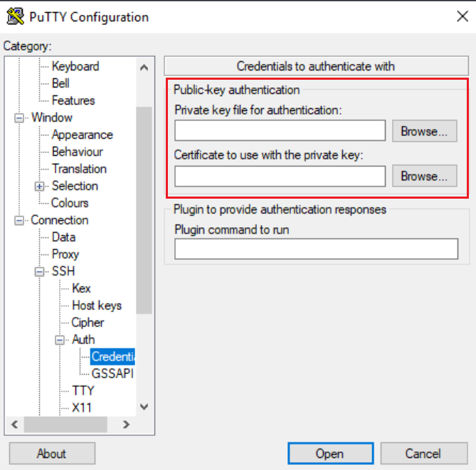Image resolution: width=476 pixels, height=470 pixels.
Task: Collapse the Connection tree node
Action: click(x=19, y=221)
